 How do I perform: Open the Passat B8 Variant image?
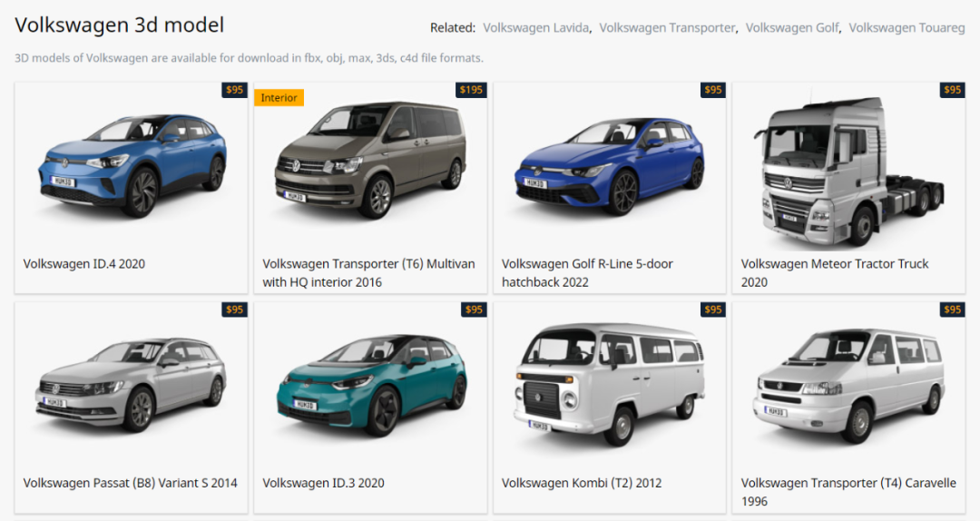coord(132,385)
